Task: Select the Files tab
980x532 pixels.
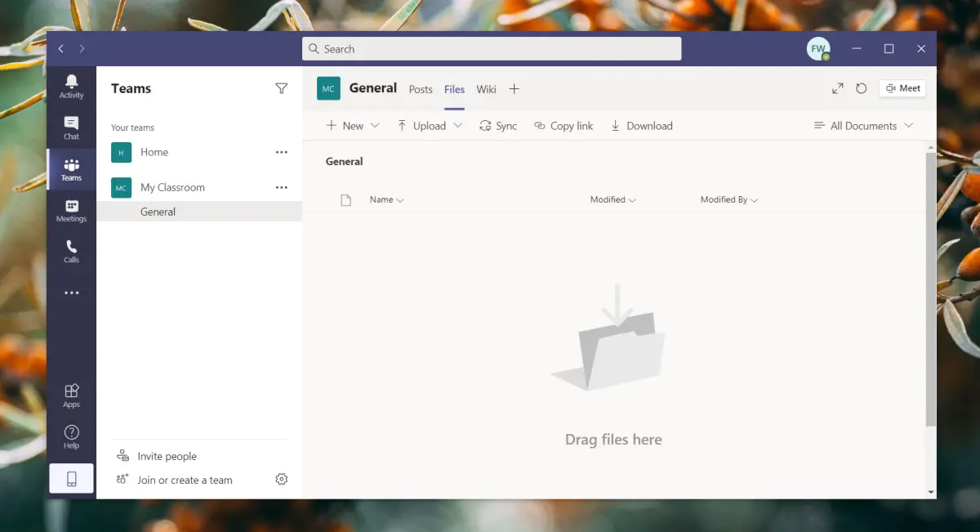Action: pos(454,89)
